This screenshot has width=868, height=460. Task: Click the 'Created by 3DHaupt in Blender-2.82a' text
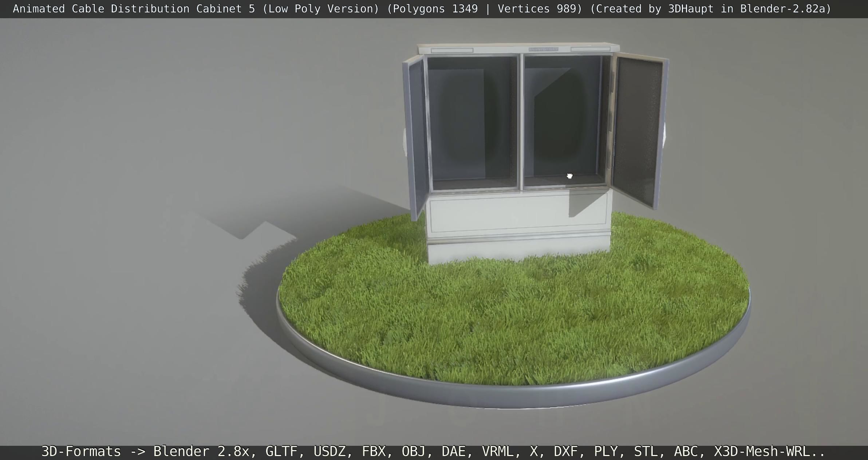point(710,9)
